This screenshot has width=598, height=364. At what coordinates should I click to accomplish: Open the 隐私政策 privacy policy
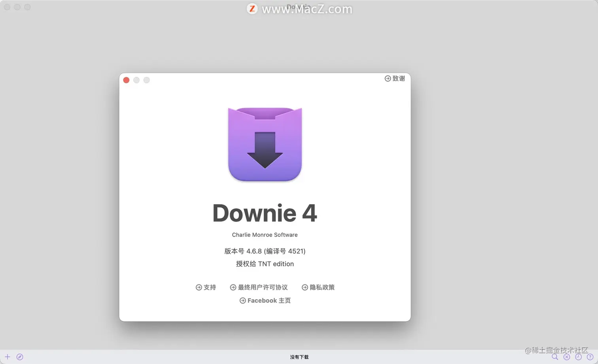(322, 287)
